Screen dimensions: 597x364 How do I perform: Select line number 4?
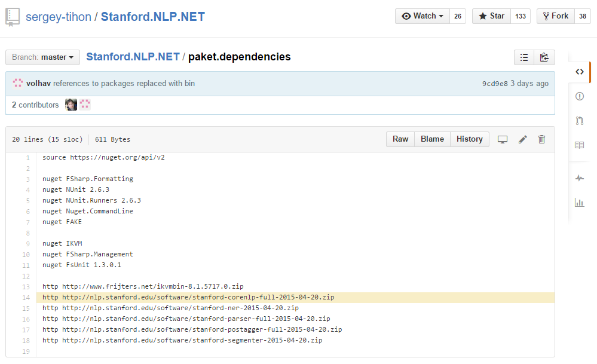tap(28, 189)
